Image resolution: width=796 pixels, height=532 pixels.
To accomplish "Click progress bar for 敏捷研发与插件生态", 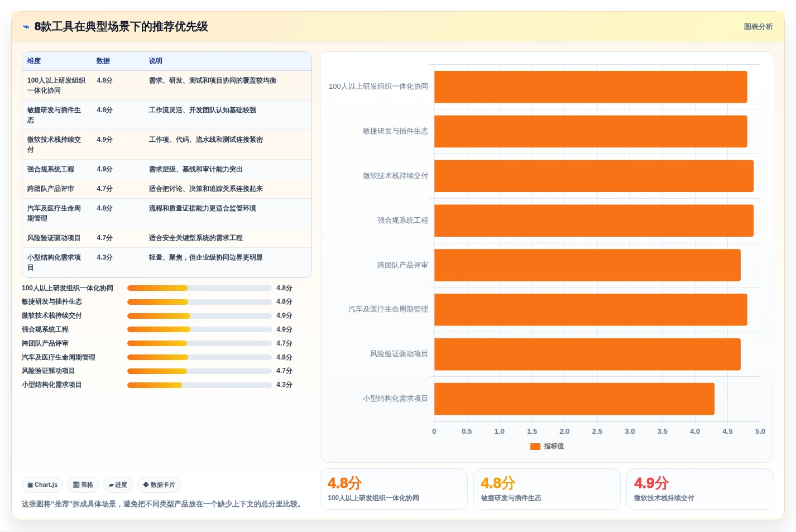I will (199, 302).
